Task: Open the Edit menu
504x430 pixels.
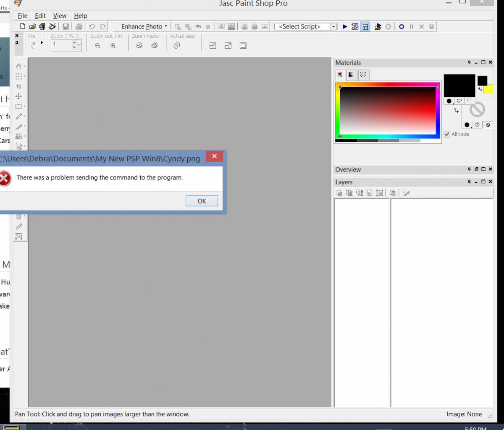Action: pos(40,16)
